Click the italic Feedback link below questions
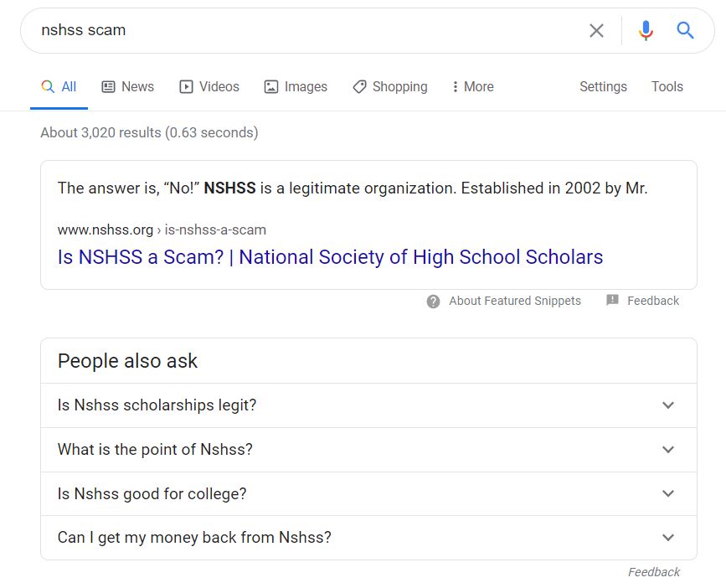Viewport: 726px width, 588px height. [654, 572]
